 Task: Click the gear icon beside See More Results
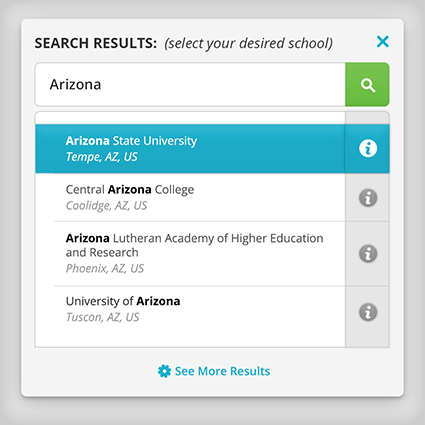point(164,371)
